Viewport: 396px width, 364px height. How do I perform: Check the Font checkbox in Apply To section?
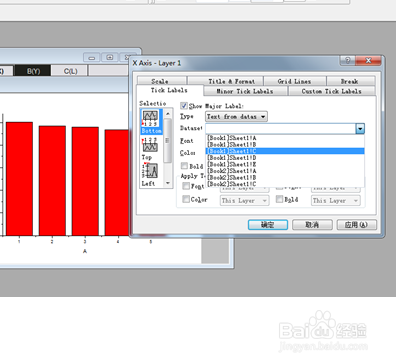click(x=186, y=186)
